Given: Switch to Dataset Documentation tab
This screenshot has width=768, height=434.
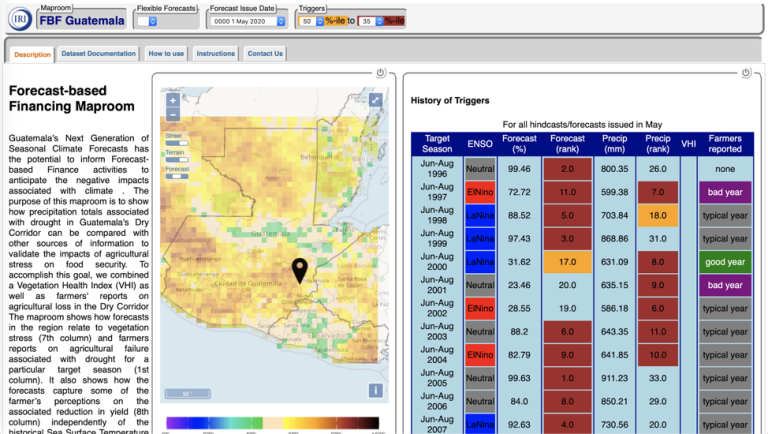Looking at the screenshot, I should pos(98,53).
